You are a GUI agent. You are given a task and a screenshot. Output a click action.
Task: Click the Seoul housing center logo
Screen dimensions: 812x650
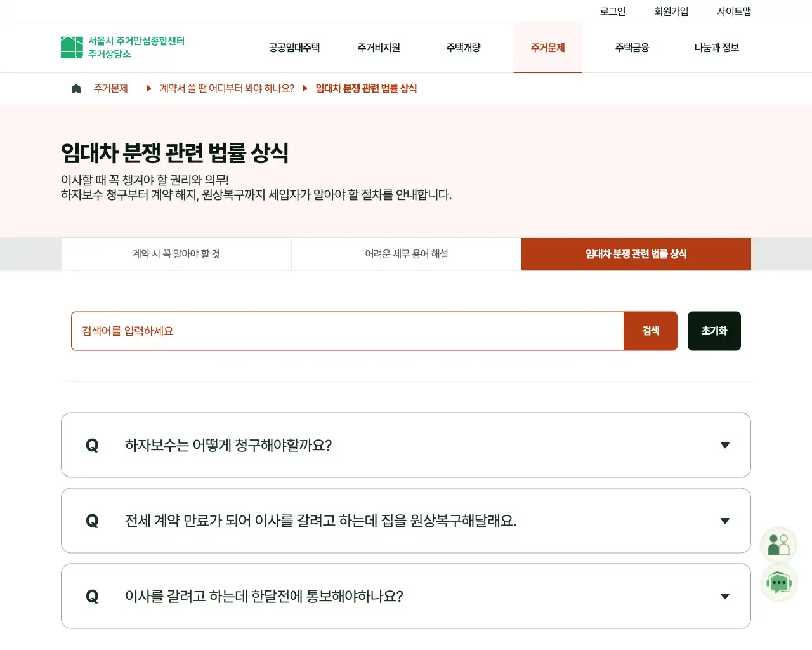coord(122,48)
